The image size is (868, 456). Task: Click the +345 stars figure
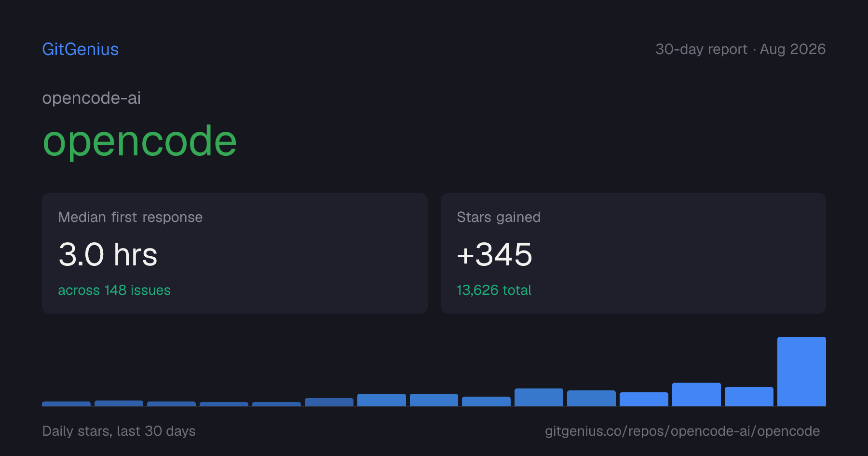point(494,254)
